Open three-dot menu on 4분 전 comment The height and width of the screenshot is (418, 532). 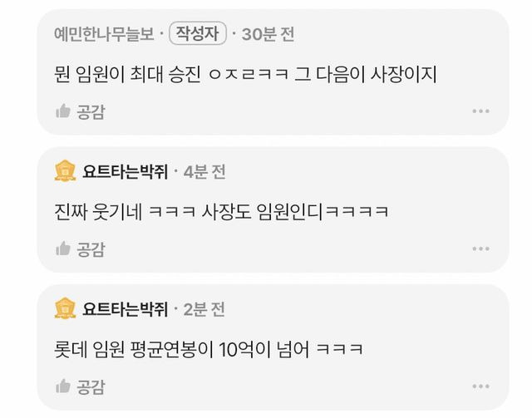tap(480, 248)
